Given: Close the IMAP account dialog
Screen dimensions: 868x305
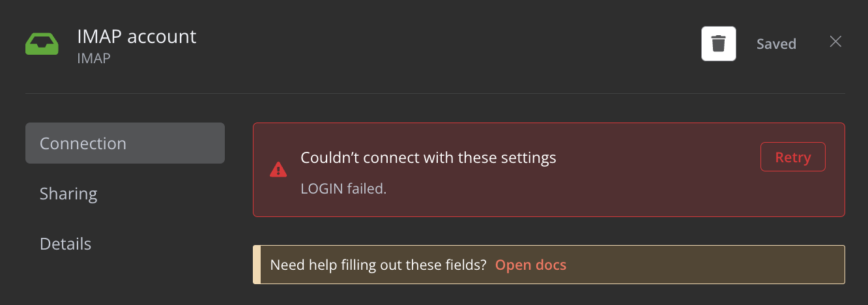Looking at the screenshot, I should tap(835, 42).
